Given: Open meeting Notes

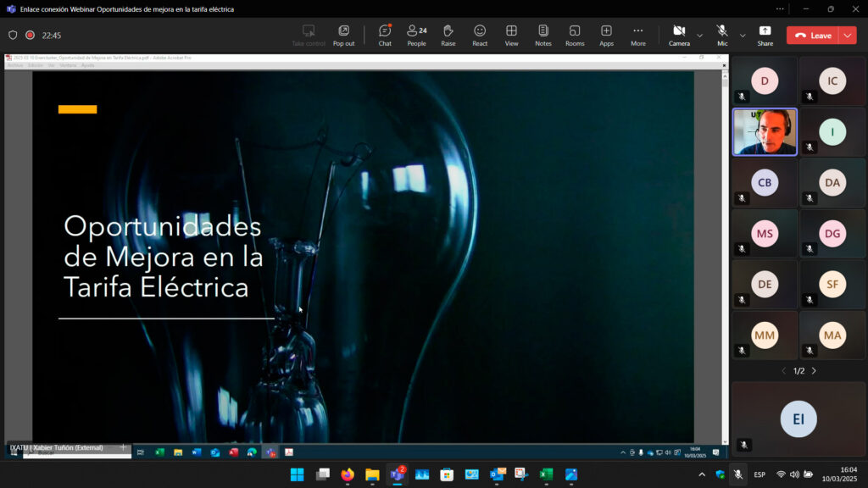Looking at the screenshot, I should click(542, 34).
